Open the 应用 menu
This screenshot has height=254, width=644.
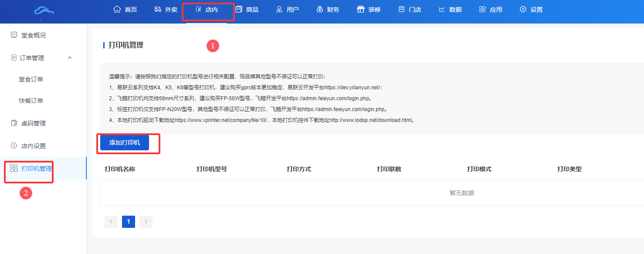[x=496, y=10]
